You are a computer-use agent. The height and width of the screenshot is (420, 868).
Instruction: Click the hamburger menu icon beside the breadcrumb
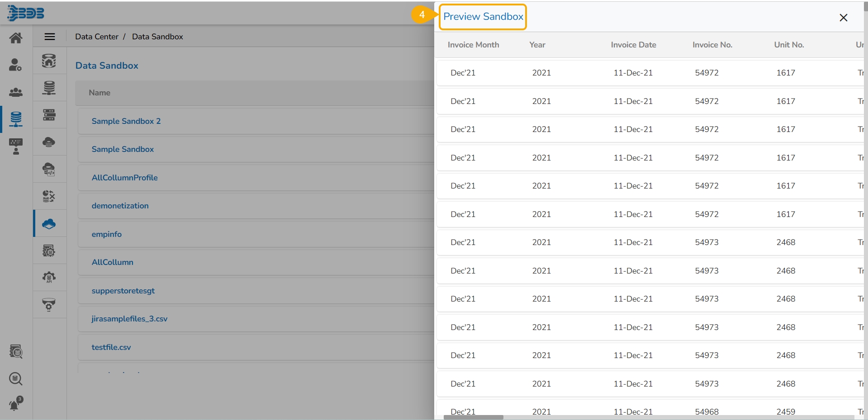50,37
